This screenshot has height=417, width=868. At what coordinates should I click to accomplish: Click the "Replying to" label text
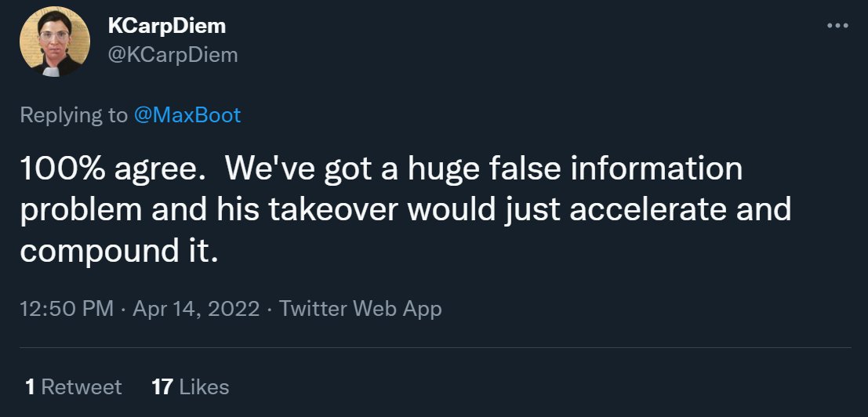pos(72,115)
